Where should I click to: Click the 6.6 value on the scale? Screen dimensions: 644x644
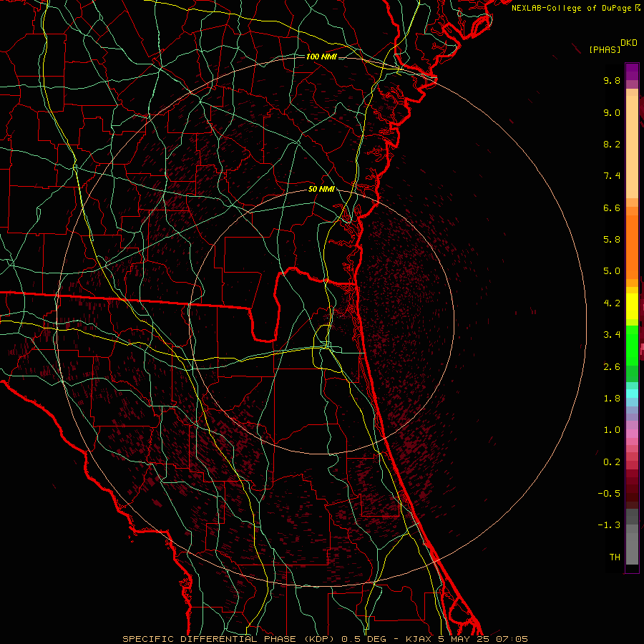[x=612, y=208]
